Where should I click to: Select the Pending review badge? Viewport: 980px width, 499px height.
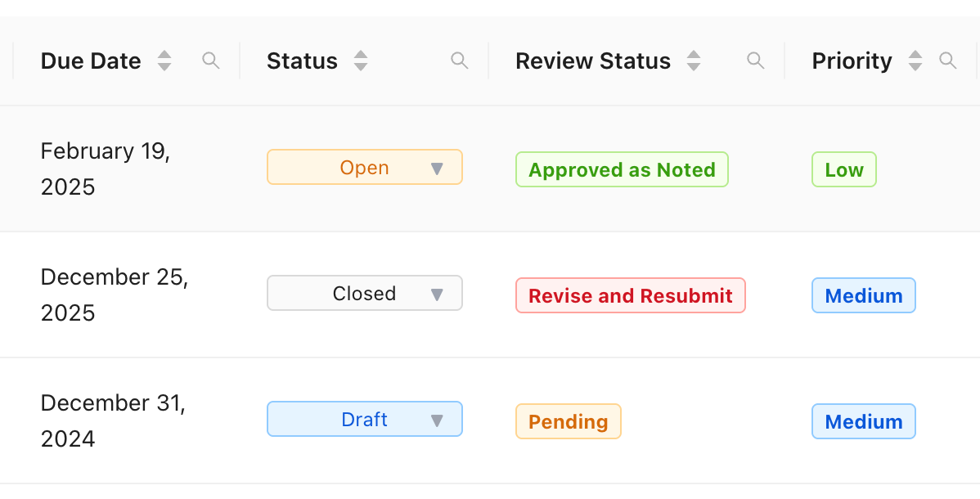(568, 421)
